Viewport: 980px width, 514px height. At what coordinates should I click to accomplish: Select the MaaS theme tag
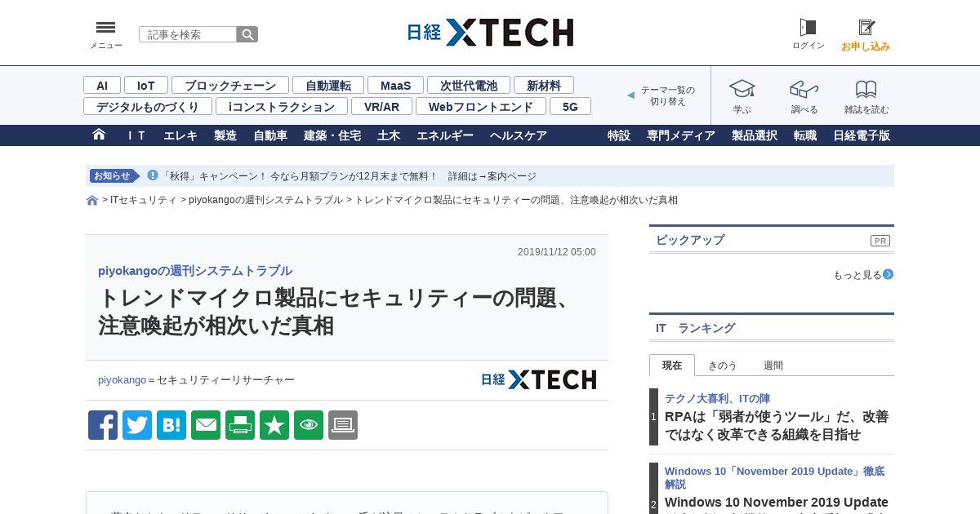[395, 85]
